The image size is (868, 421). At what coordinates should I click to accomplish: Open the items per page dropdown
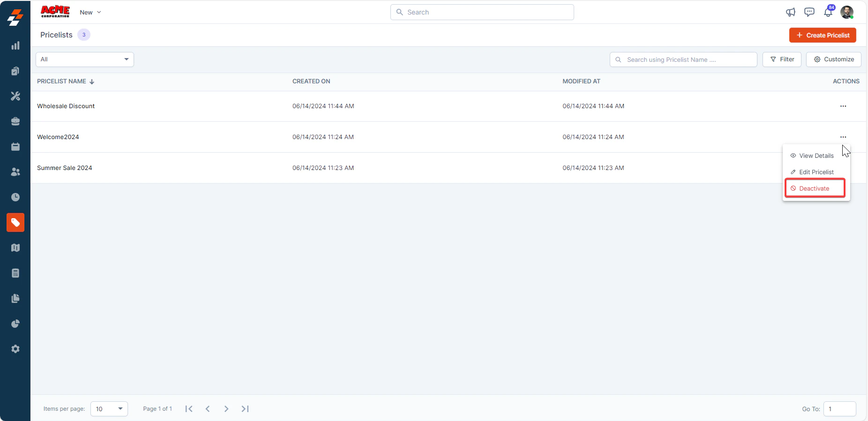pos(109,409)
